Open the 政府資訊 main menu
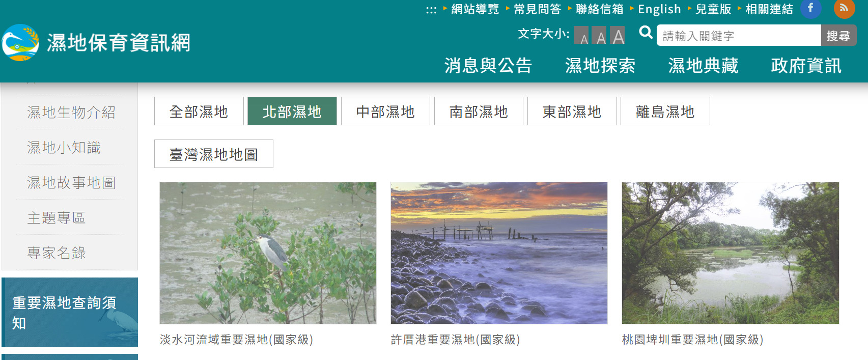This screenshot has height=360, width=868. [806, 65]
